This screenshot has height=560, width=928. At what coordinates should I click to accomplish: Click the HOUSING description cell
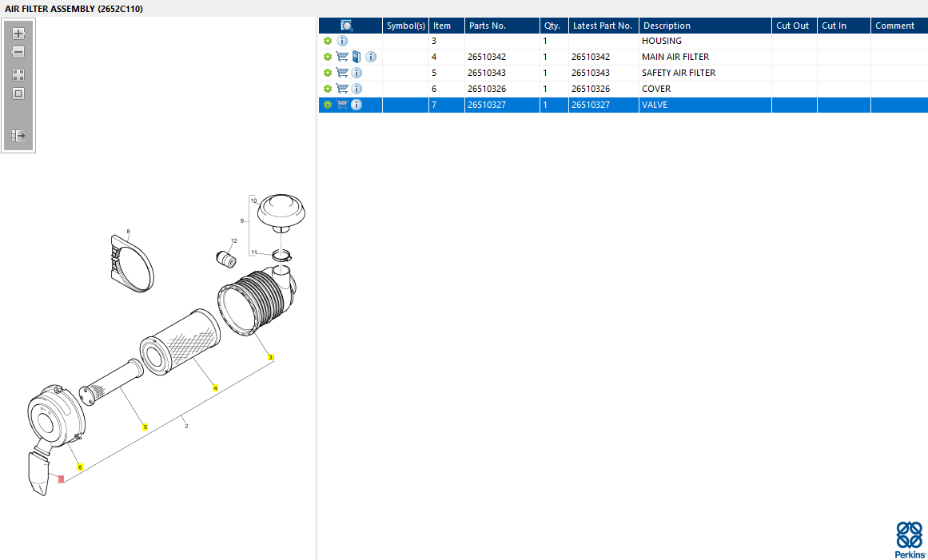[x=705, y=41]
